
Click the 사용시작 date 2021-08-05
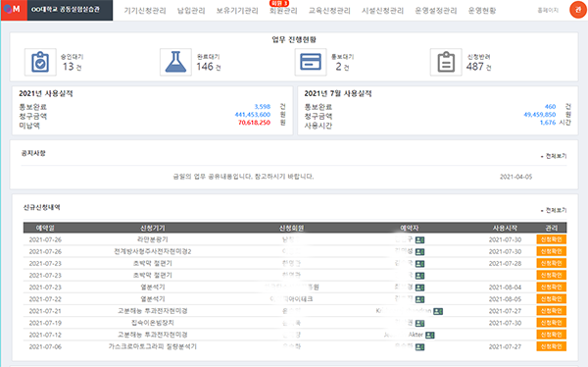pos(505,299)
